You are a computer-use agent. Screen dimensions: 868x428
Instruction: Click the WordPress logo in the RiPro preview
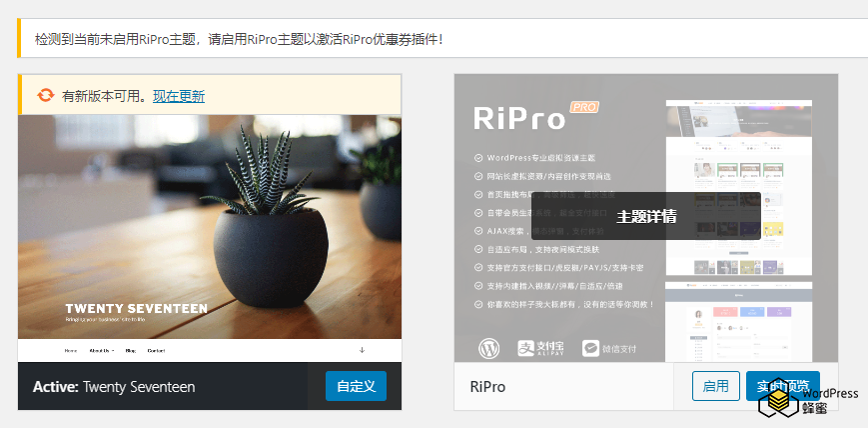488,348
